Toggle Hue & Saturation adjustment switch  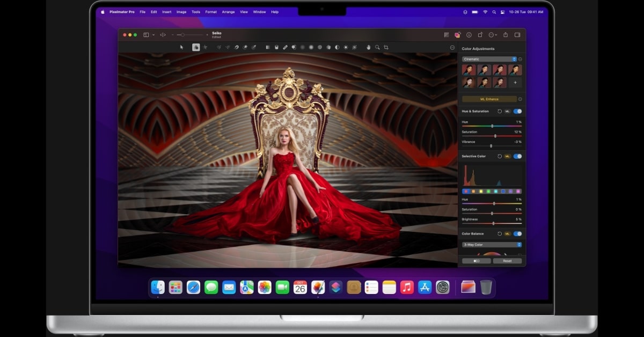(517, 111)
